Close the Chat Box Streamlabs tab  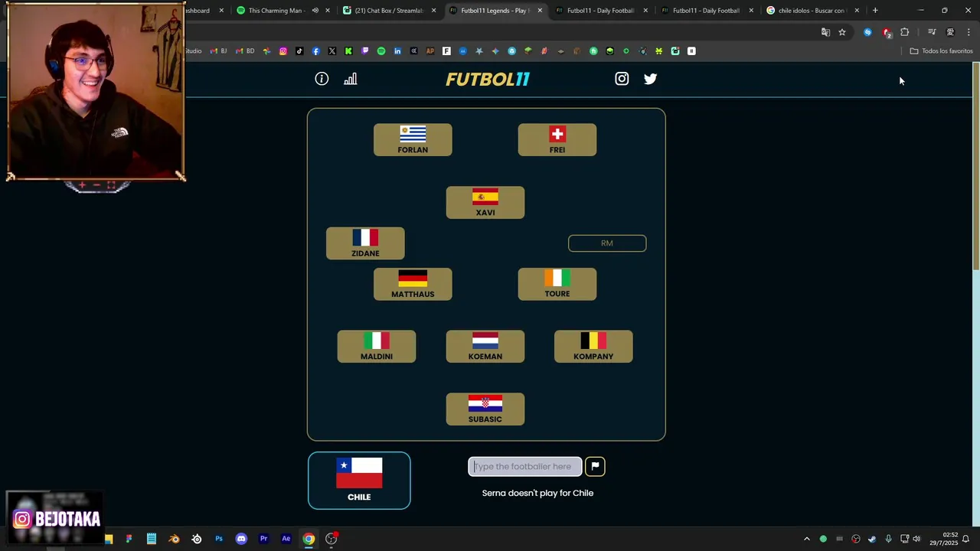(x=434, y=11)
